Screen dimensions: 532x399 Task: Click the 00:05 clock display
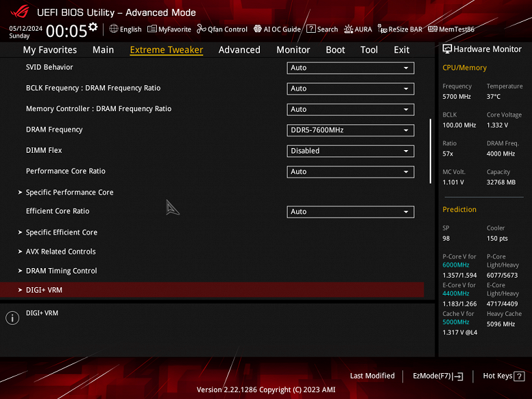67,31
